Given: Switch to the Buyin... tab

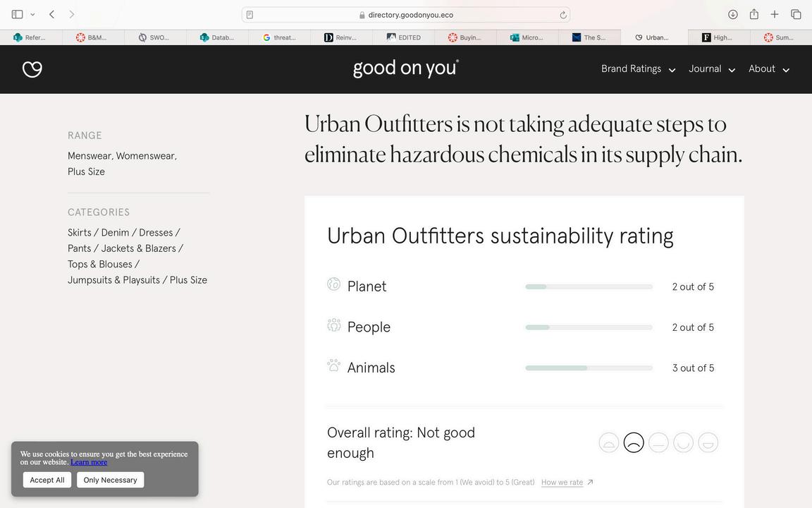Looking at the screenshot, I should [x=465, y=37].
